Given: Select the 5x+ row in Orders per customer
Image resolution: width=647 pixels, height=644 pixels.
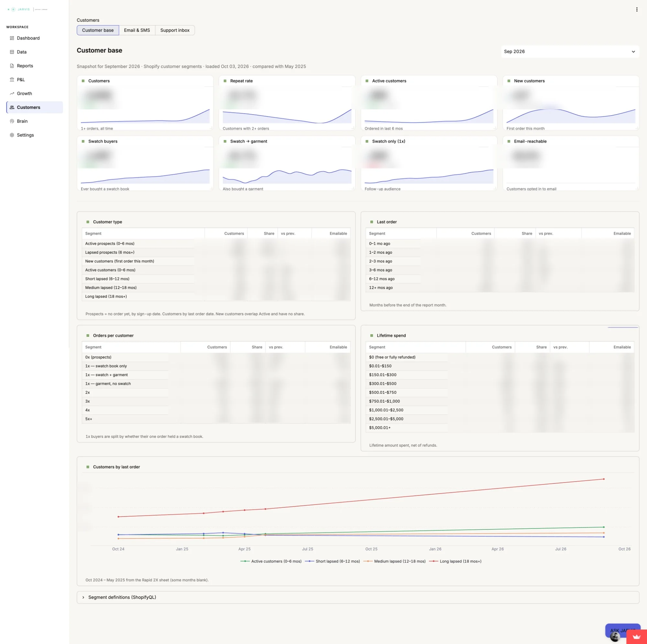Looking at the screenshot, I should [x=216, y=419].
